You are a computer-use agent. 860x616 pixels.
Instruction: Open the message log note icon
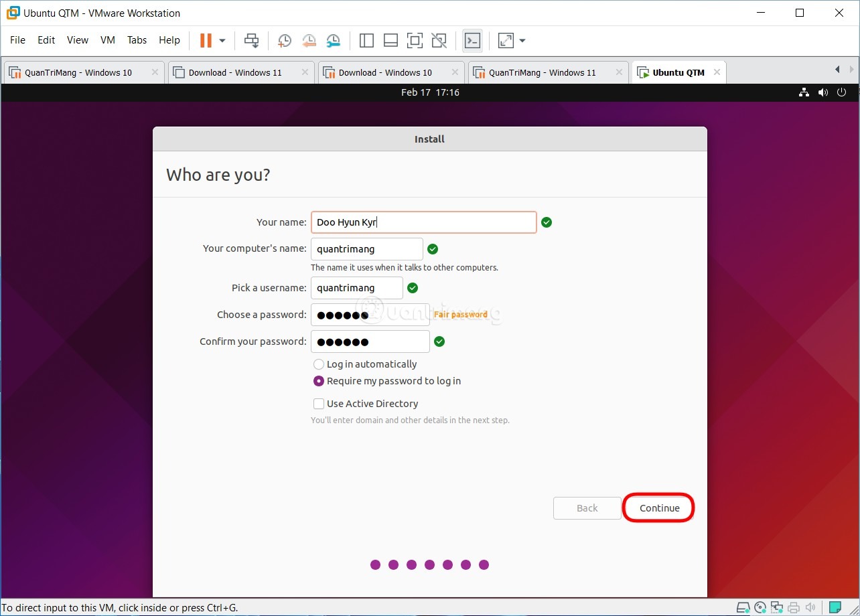[835, 608]
